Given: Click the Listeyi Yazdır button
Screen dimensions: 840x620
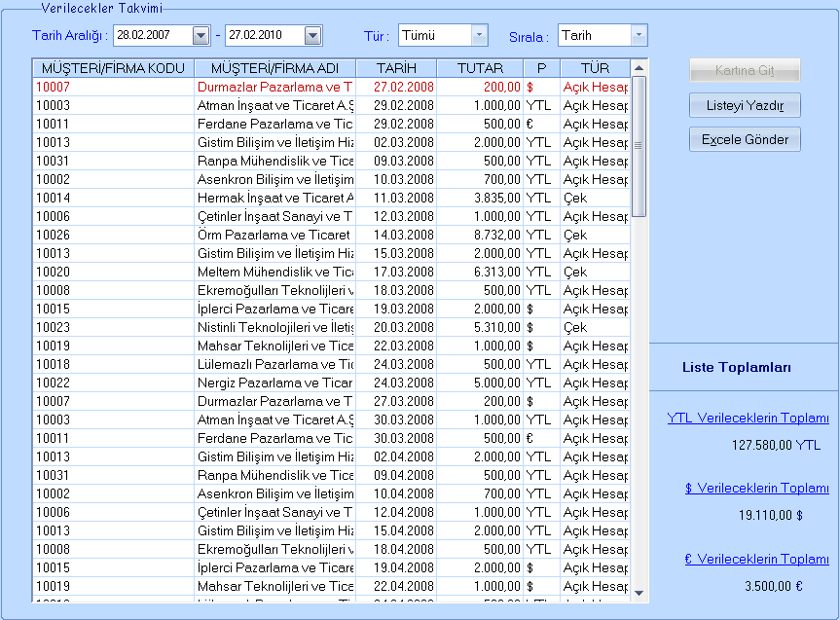Looking at the screenshot, I should pyautogui.click(x=745, y=105).
